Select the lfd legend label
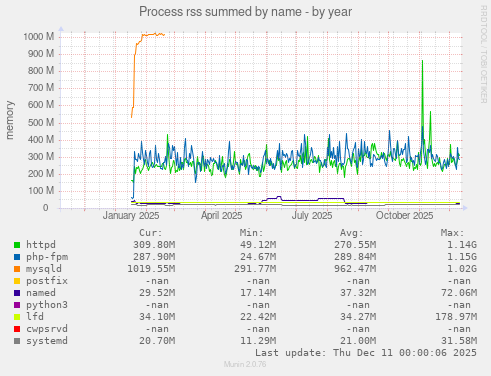 pyautogui.click(x=35, y=317)
